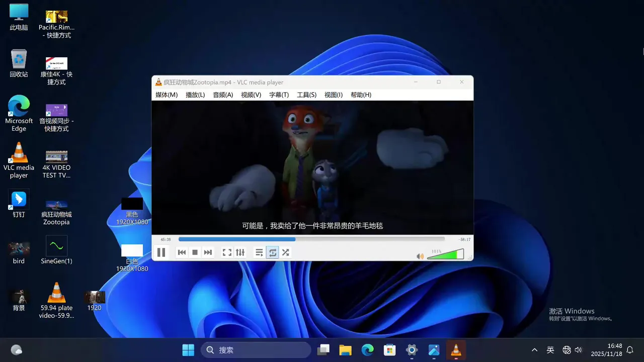Select 白色 1920X1080 desktop image
Image resolution: width=644 pixels, height=362 pixels.
click(x=132, y=257)
